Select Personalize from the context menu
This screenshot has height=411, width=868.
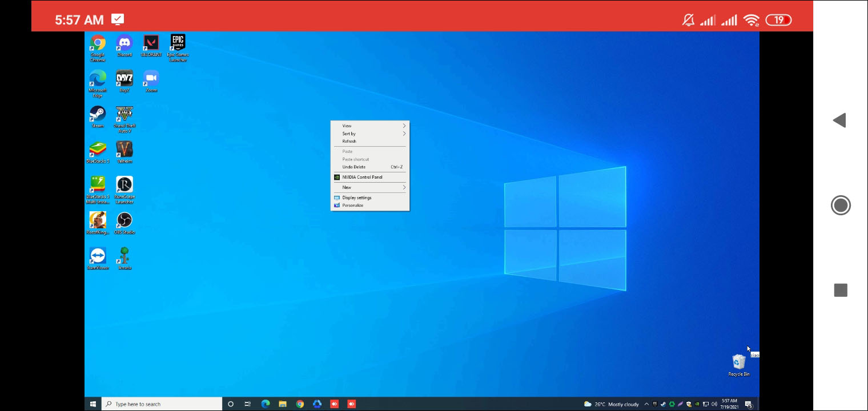(x=353, y=205)
